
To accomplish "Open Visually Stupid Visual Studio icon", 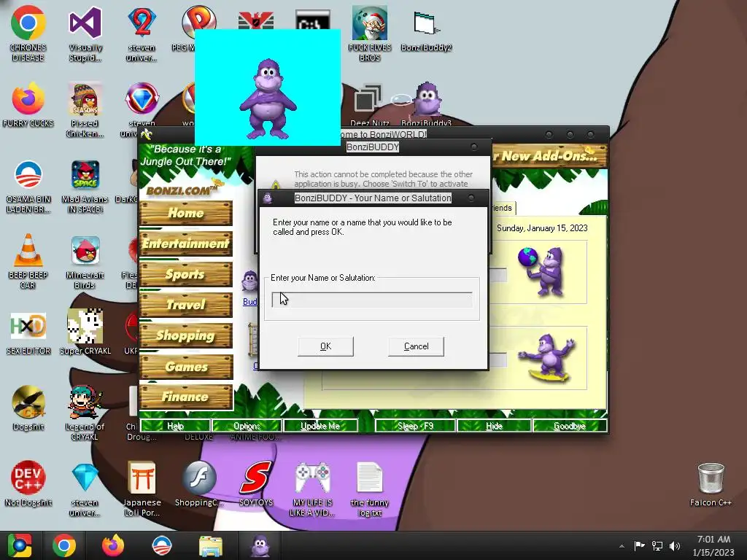I will coord(85,34).
